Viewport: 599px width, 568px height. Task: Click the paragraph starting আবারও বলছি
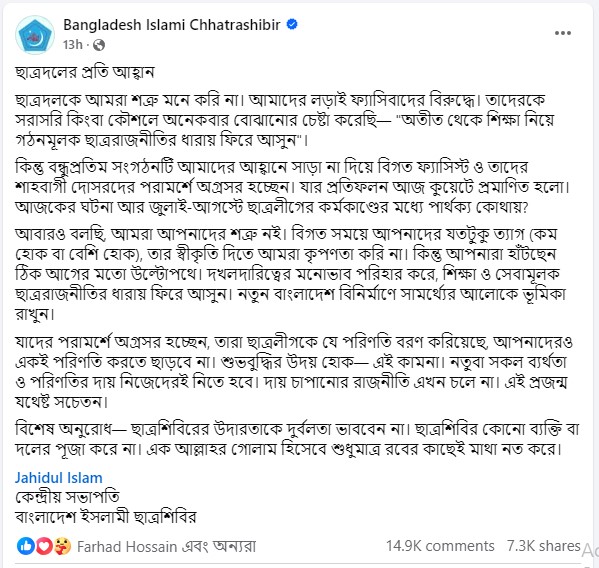coord(290,274)
